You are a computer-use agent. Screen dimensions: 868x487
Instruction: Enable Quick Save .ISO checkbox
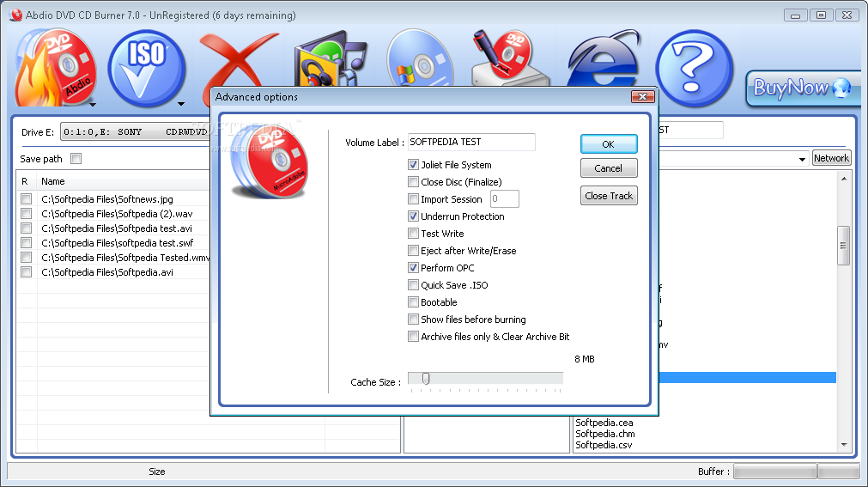413,285
